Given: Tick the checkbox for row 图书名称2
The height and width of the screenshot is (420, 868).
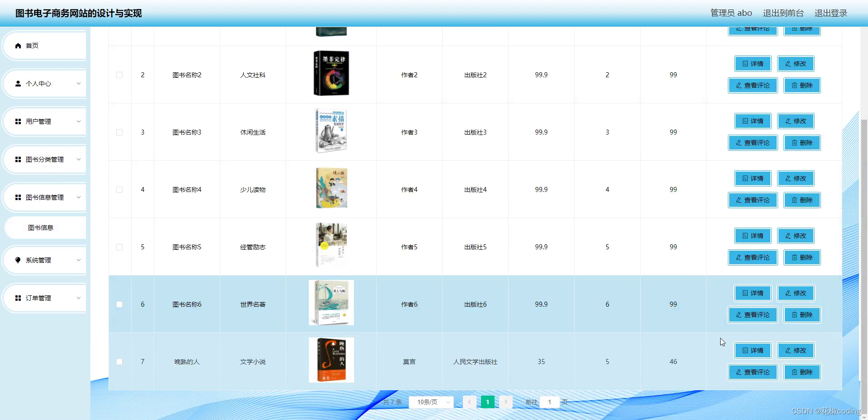Looking at the screenshot, I should coord(119,75).
